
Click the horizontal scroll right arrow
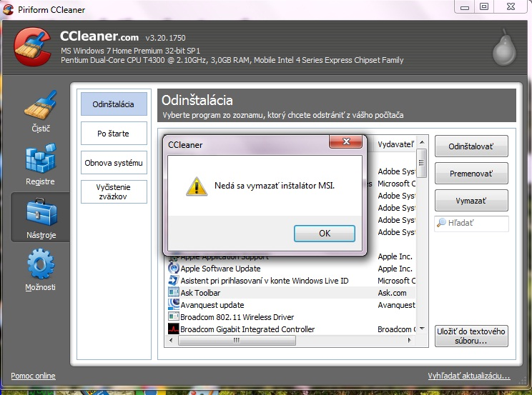[x=410, y=340]
